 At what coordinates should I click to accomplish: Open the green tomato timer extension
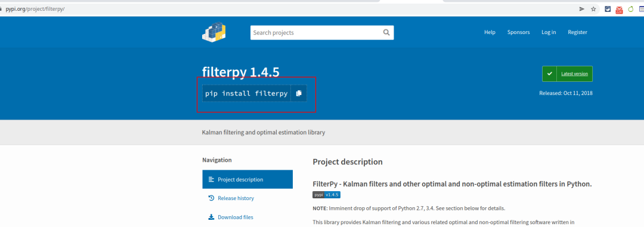click(631, 9)
